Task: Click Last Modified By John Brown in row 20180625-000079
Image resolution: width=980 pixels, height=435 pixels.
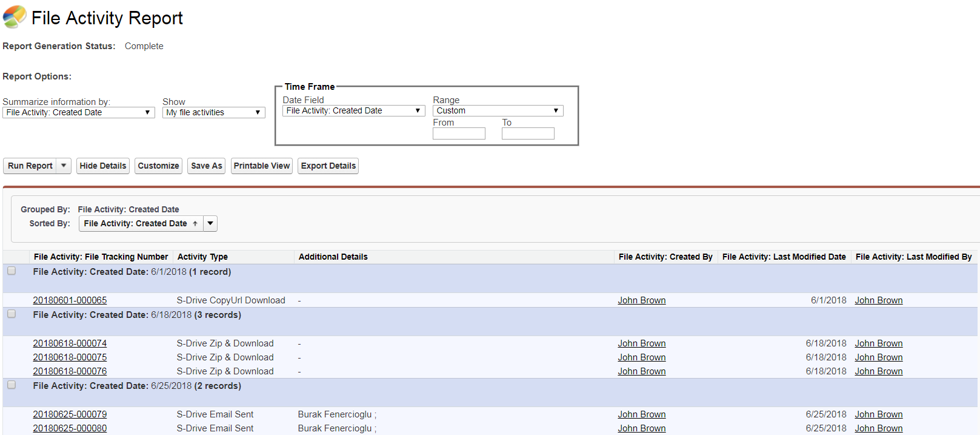Action: coord(879,414)
